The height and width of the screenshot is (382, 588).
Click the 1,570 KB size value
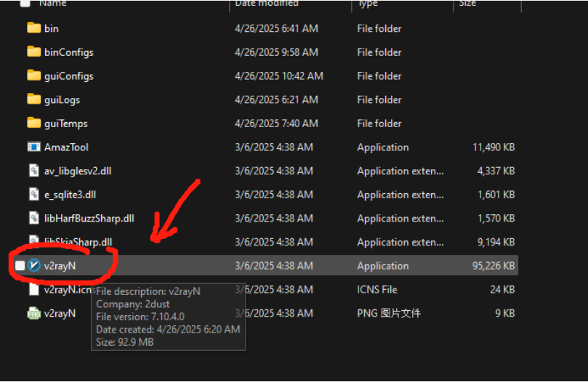[496, 218]
